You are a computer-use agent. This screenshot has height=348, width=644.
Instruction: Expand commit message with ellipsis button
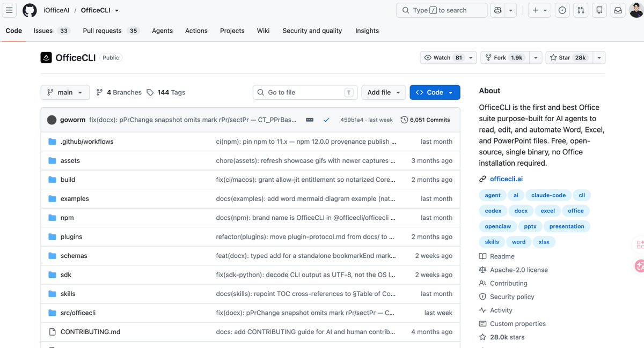pos(310,120)
